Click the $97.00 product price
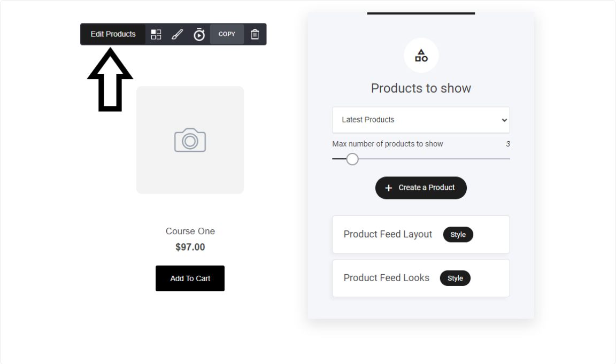This screenshot has width=616, height=364. 190,247
